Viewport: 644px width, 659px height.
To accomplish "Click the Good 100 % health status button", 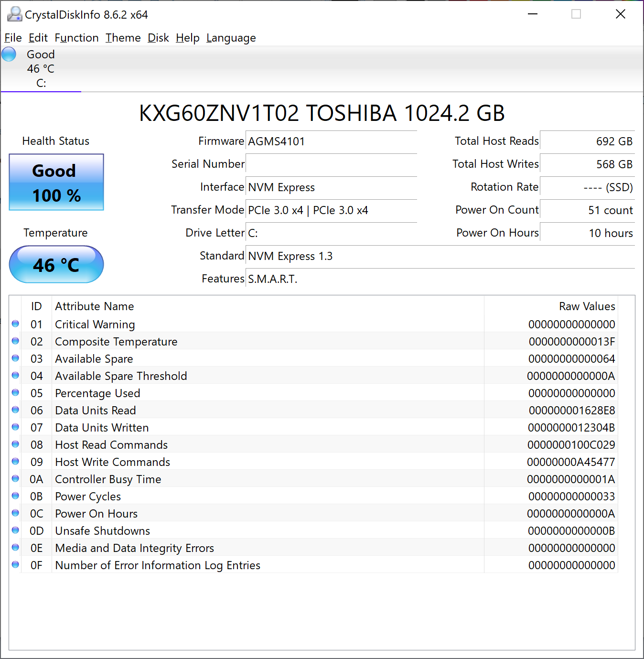I will tap(56, 182).
